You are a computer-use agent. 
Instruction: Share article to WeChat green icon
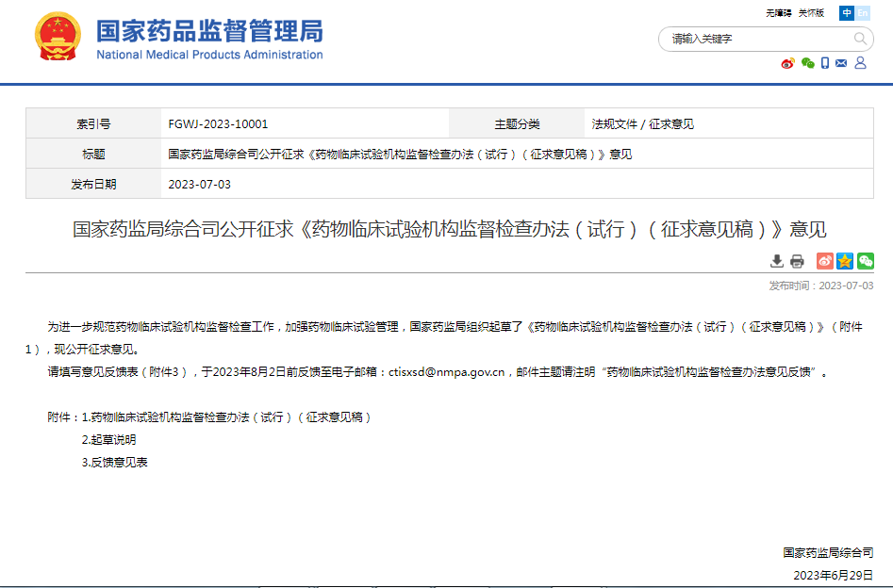tap(866, 261)
